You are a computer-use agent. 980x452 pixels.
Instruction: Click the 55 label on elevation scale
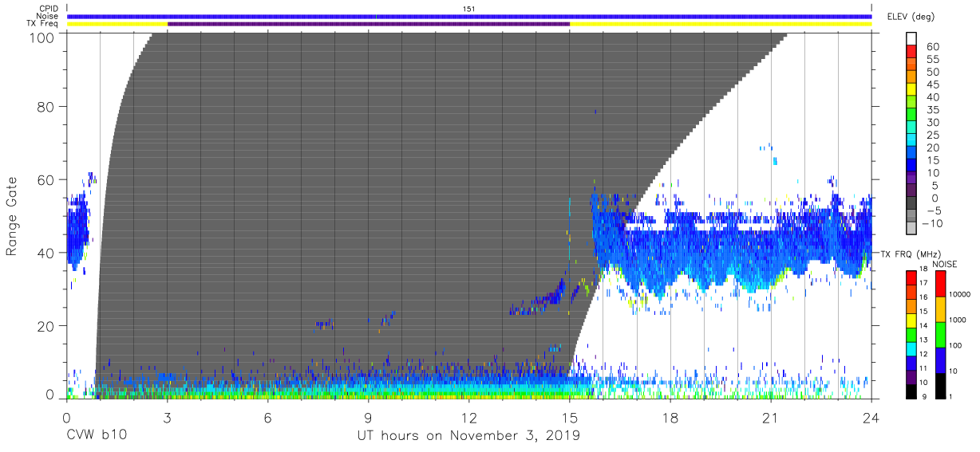(x=933, y=60)
